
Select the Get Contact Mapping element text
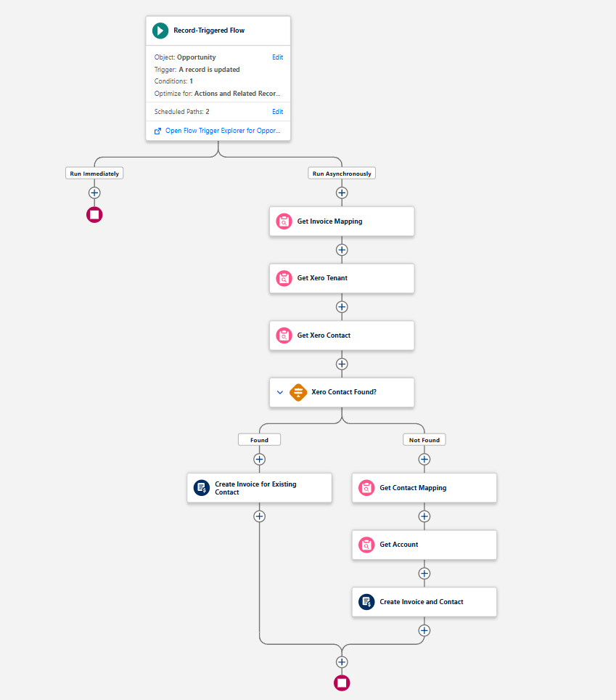pos(413,488)
